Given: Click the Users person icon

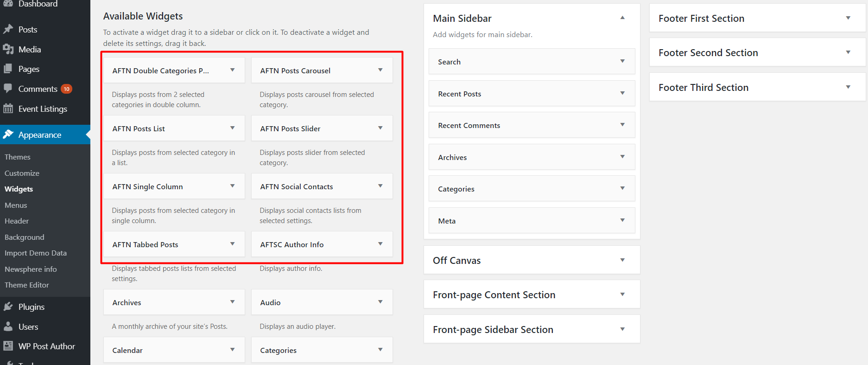Looking at the screenshot, I should coord(8,327).
